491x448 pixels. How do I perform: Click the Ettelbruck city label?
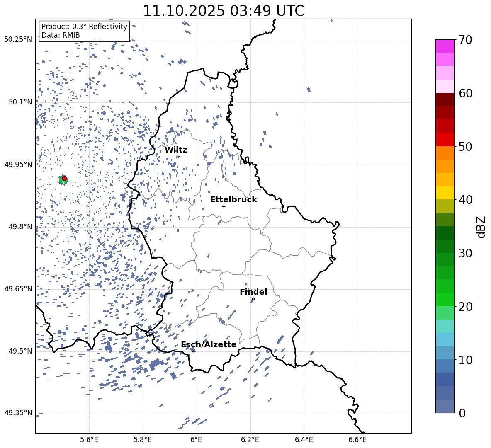pyautogui.click(x=233, y=200)
